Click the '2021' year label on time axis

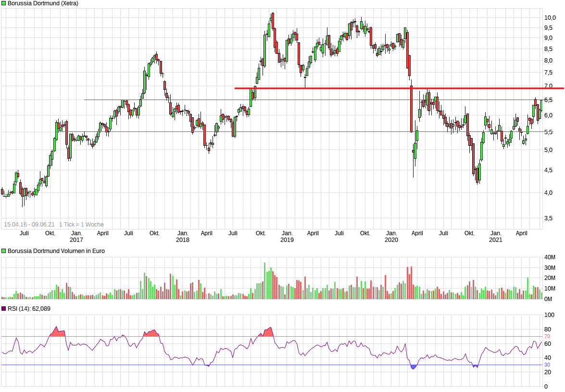tap(495, 240)
